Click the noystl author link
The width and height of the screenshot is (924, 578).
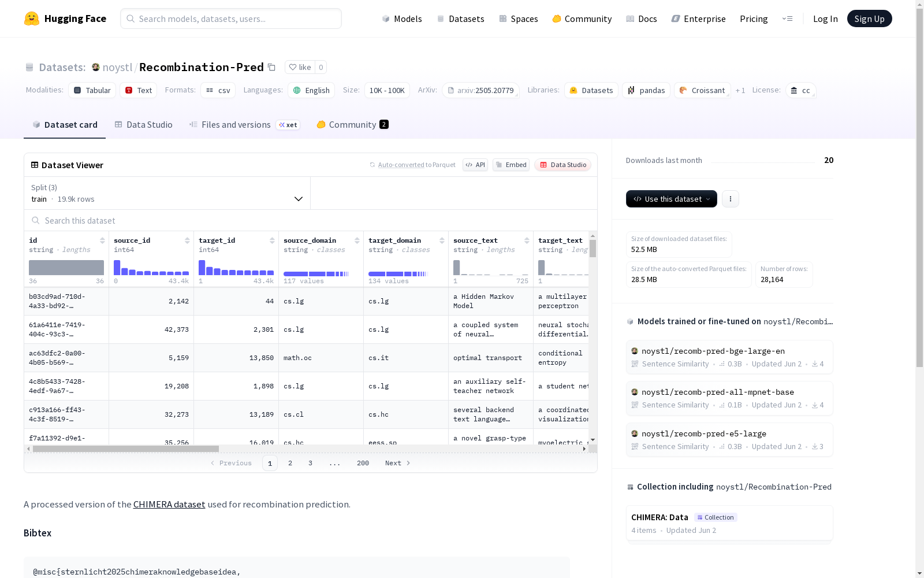pos(118,67)
